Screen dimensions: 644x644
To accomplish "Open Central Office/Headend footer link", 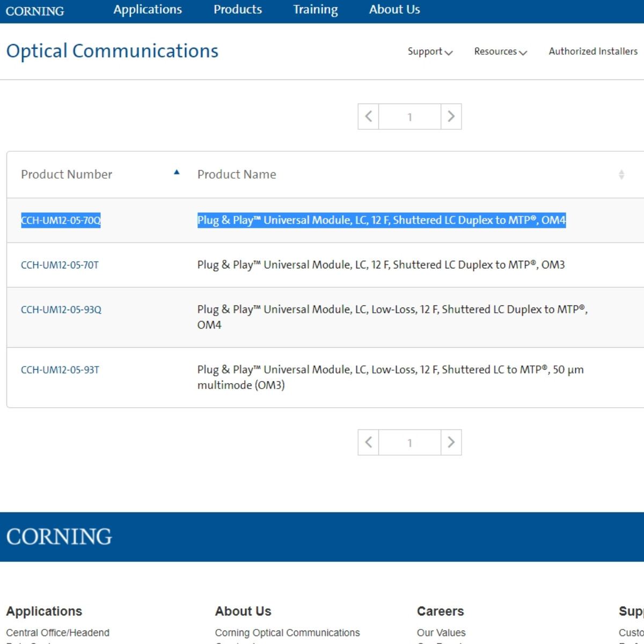I will point(57,633).
